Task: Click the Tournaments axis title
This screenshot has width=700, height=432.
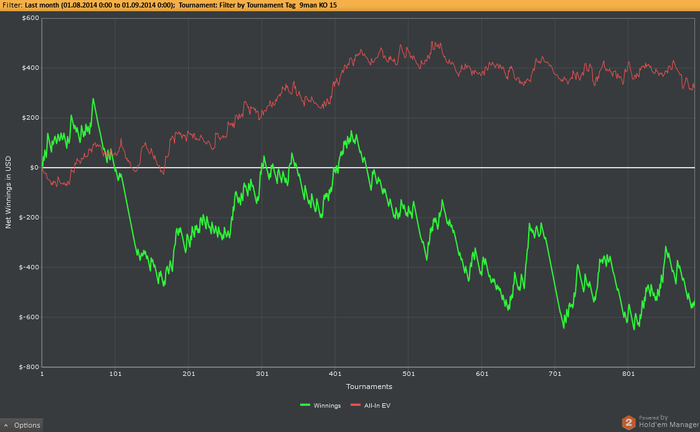Action: (369, 386)
